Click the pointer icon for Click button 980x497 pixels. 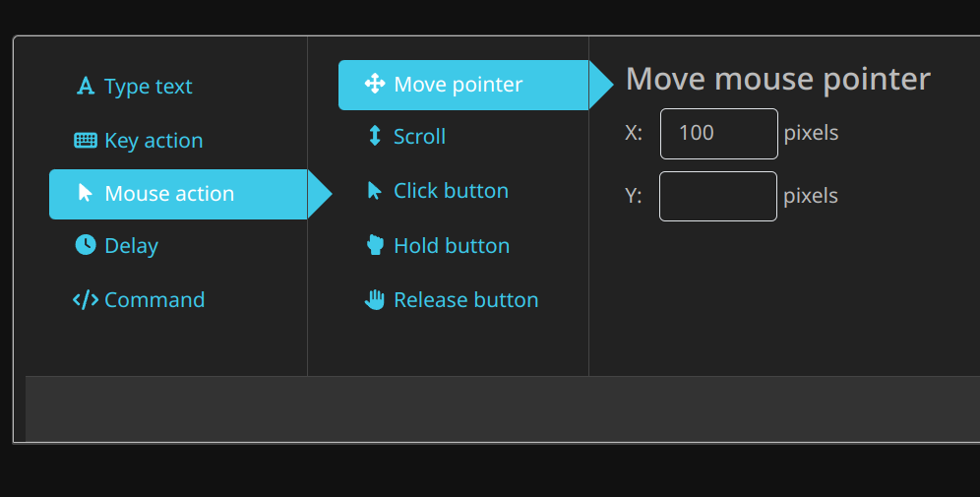375,191
